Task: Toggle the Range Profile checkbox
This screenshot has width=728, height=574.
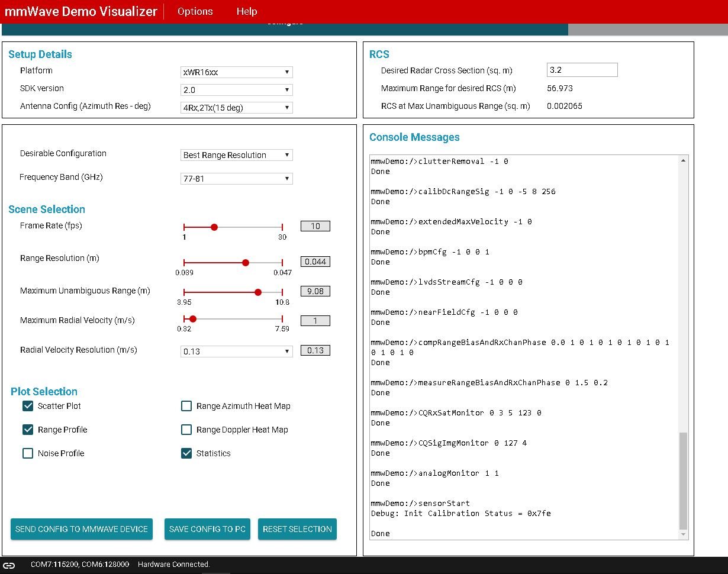Action: click(x=28, y=430)
